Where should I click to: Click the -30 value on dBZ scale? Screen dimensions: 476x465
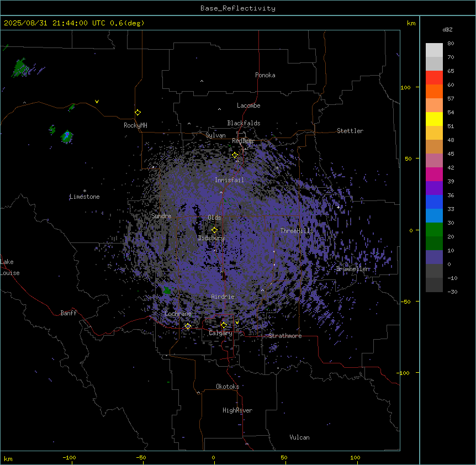(452, 292)
